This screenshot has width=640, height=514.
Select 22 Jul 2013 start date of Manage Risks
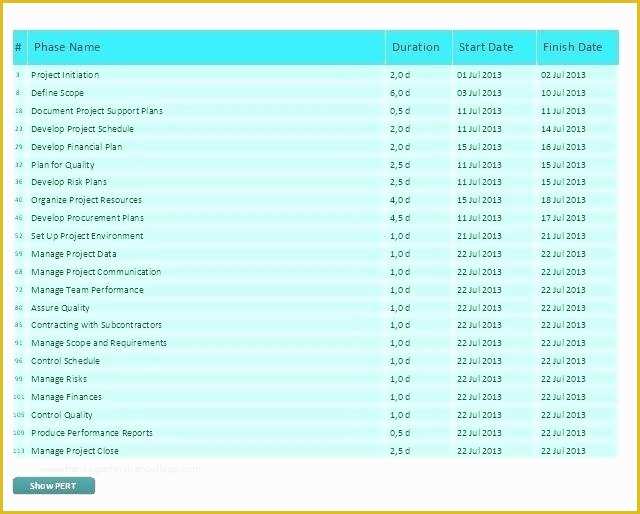click(x=479, y=379)
